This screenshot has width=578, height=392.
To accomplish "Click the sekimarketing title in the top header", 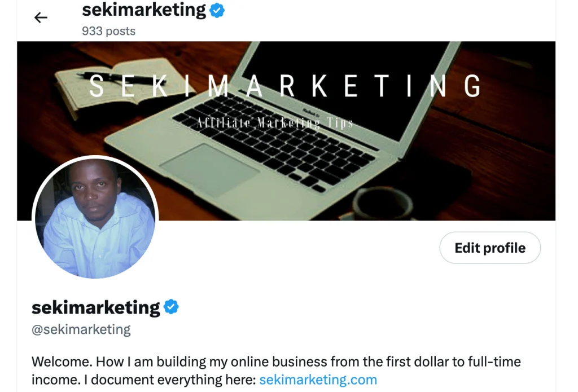I will coord(144,10).
